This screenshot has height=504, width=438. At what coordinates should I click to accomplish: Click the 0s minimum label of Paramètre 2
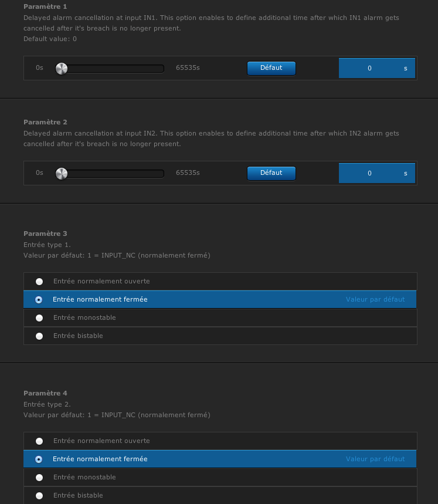click(39, 173)
